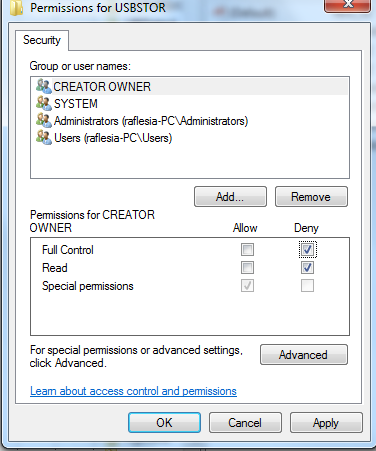Viewport: 376px width, 451px height.
Task: Close the Permissions for USBSTOR dialog
Action: click(x=348, y=5)
